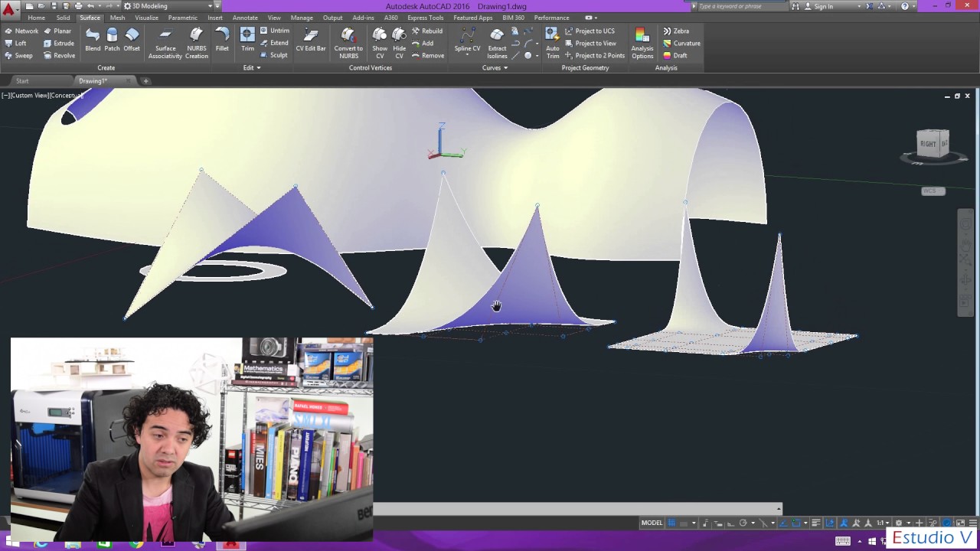Viewport: 980px width, 551px height.
Task: Click the Rebuild control vertices tool
Action: click(426, 31)
